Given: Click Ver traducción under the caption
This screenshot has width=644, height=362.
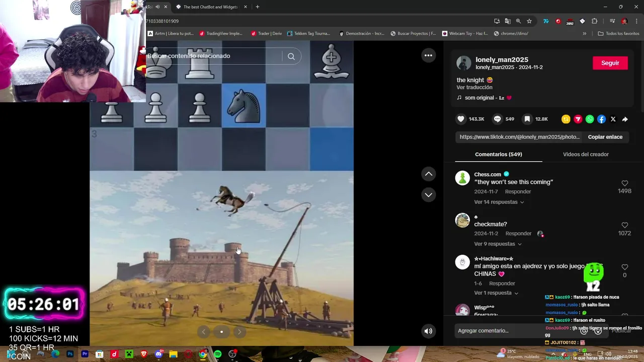Looking at the screenshot, I should tap(474, 87).
